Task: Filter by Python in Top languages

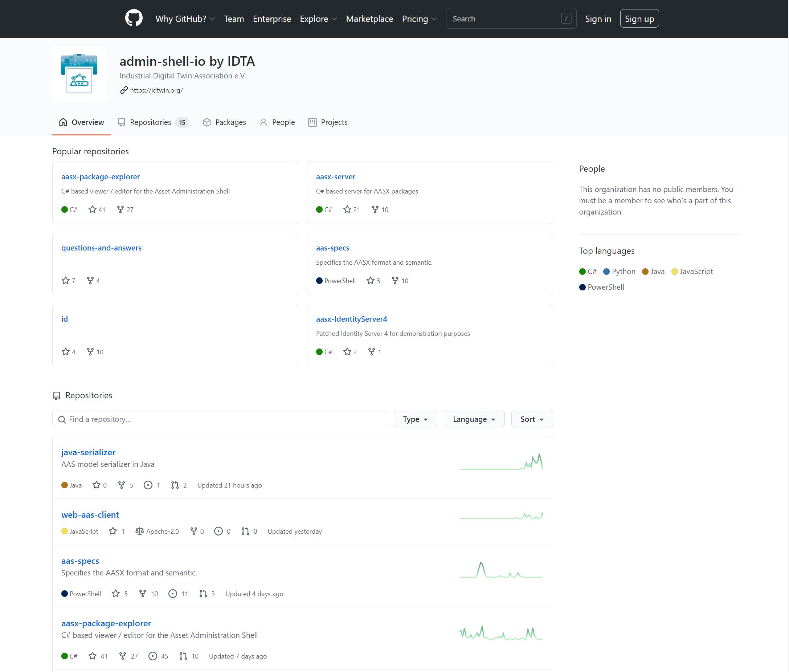Action: click(x=620, y=272)
